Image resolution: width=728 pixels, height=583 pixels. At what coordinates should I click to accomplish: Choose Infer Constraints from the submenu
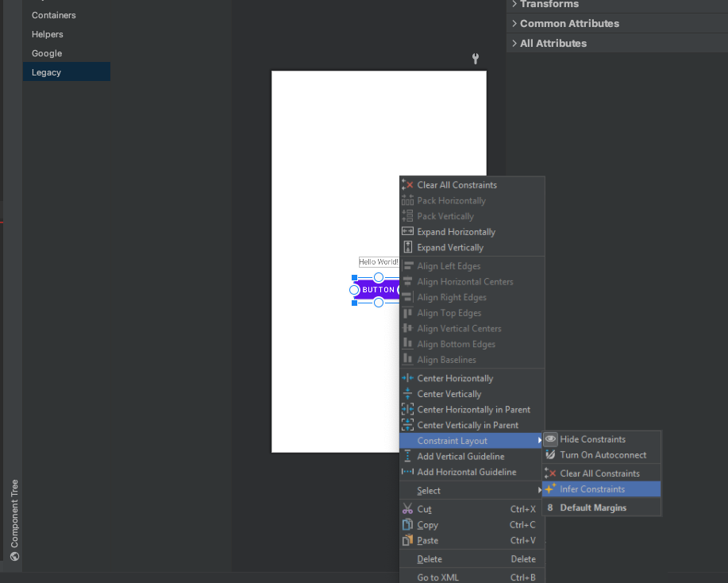[601, 488]
